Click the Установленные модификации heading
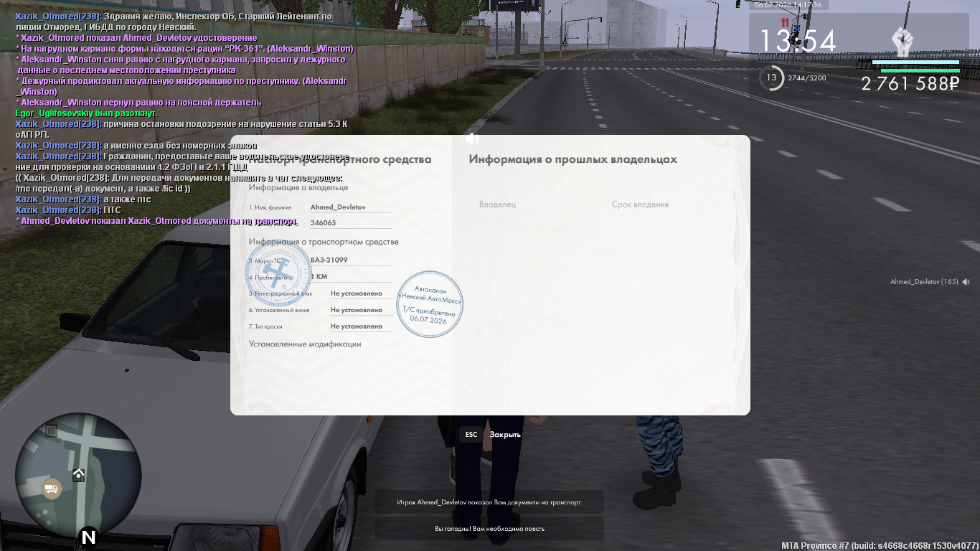The width and height of the screenshot is (980, 551). tap(305, 344)
